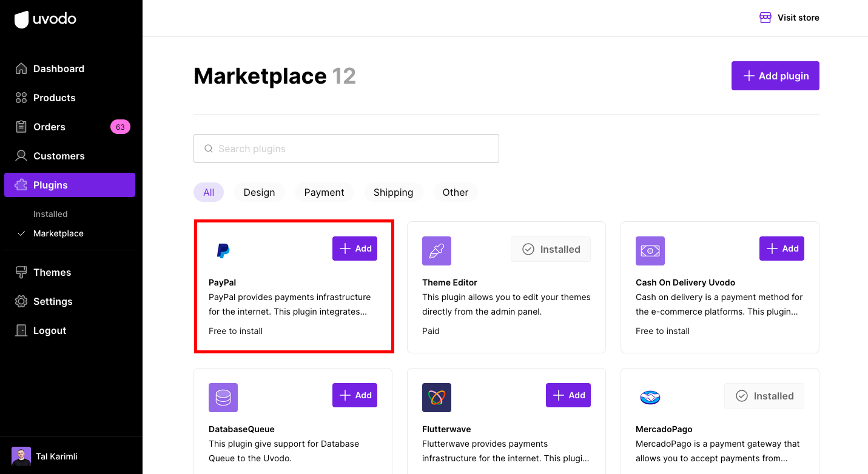Add the PayPal plugin

tap(355, 249)
